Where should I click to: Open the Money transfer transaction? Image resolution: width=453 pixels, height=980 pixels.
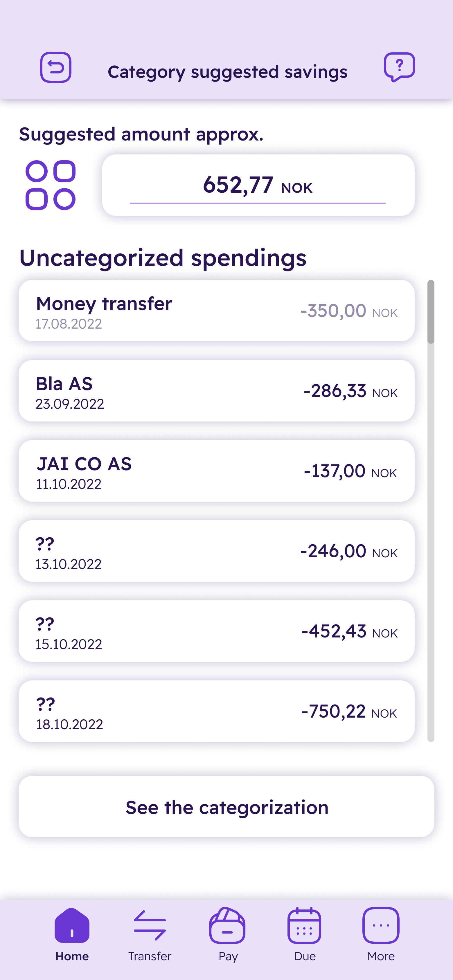click(217, 311)
